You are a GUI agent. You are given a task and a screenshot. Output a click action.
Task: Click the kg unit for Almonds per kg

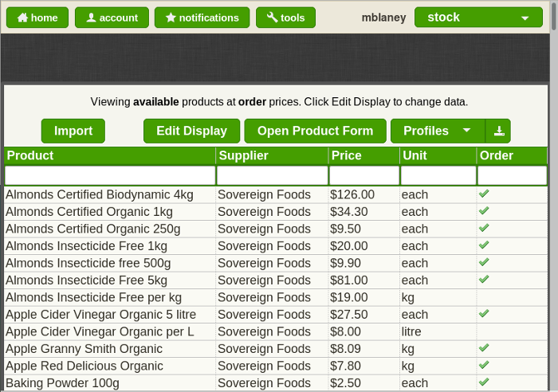coord(438,297)
